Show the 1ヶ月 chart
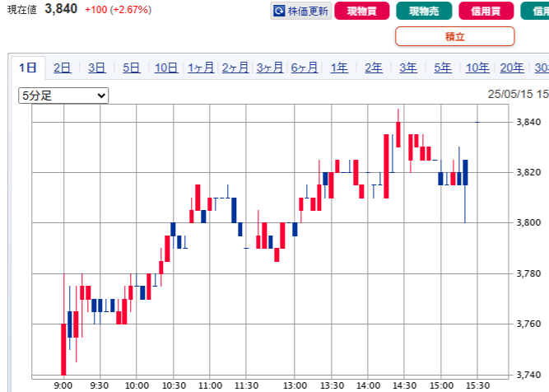Screen dimensions: 549x392 201,68
